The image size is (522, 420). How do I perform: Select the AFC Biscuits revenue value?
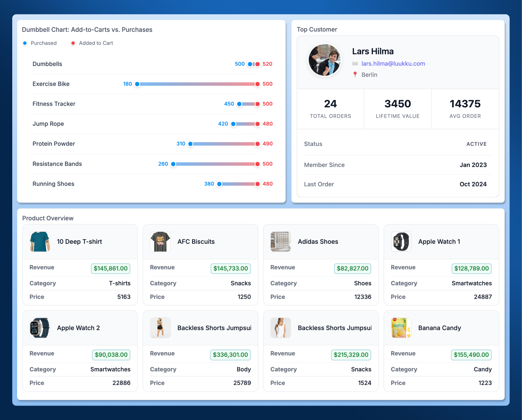point(230,268)
